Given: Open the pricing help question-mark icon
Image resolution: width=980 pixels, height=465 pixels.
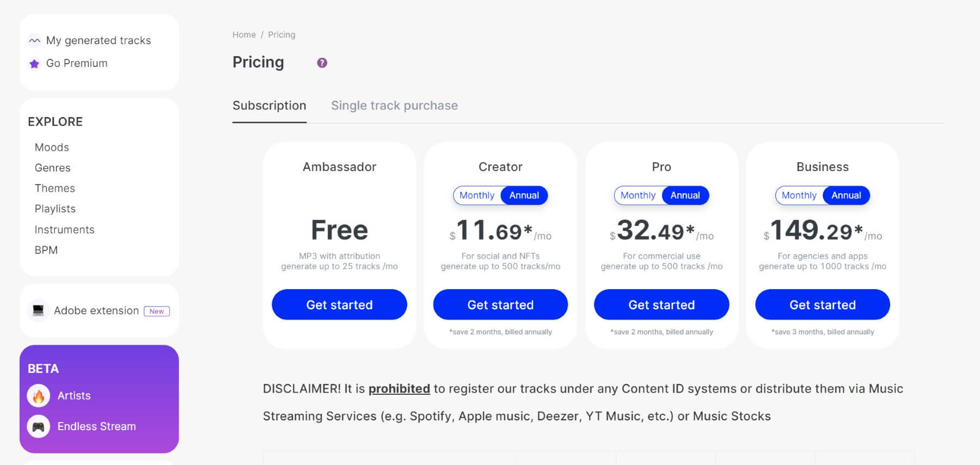Looking at the screenshot, I should [x=322, y=63].
